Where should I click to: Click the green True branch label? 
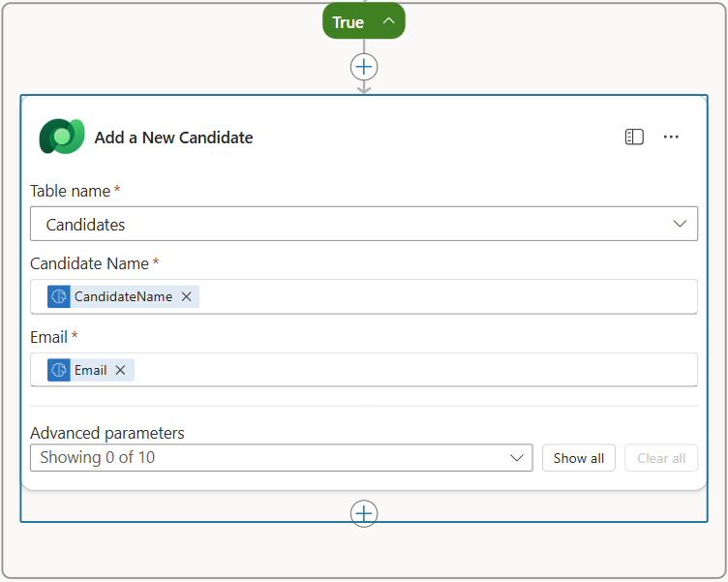click(348, 22)
